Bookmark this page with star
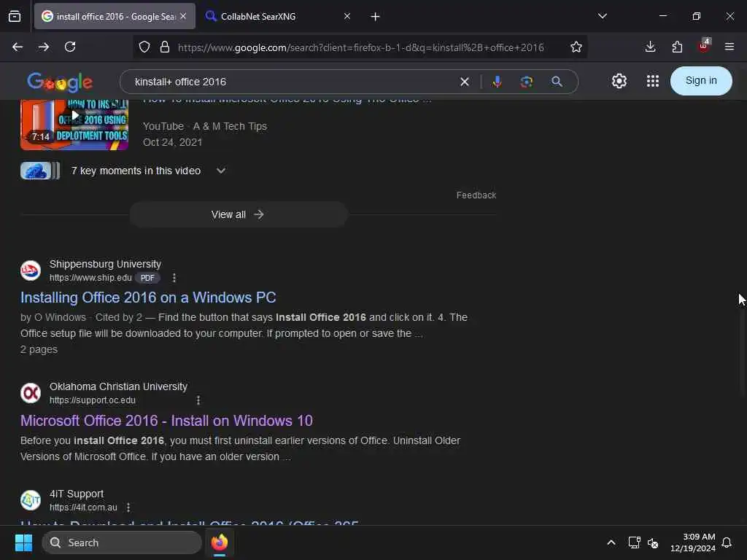 click(576, 47)
